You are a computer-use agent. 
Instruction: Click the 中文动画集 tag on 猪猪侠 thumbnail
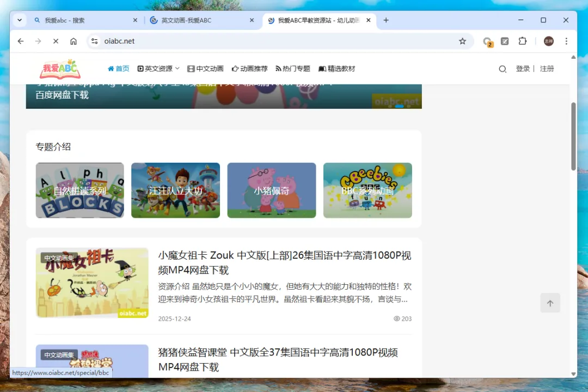59,355
